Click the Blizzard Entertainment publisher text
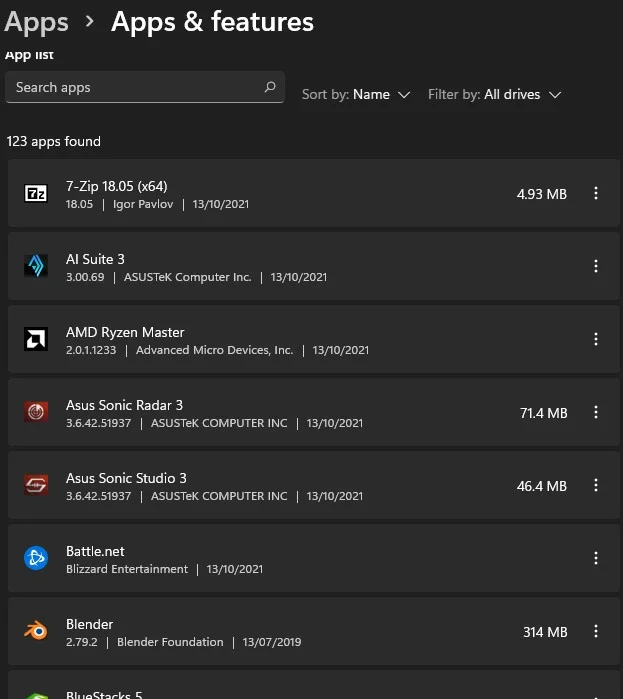The image size is (623, 699). tap(127, 569)
